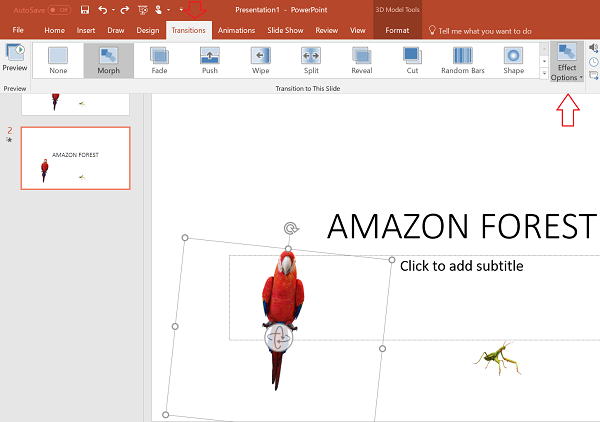
Task: Select the Shape transition
Action: click(x=514, y=60)
